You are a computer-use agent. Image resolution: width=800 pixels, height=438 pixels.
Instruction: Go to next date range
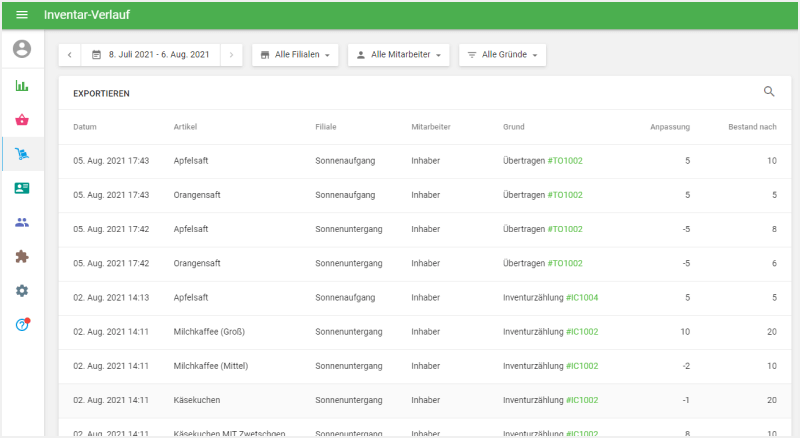pos(230,55)
